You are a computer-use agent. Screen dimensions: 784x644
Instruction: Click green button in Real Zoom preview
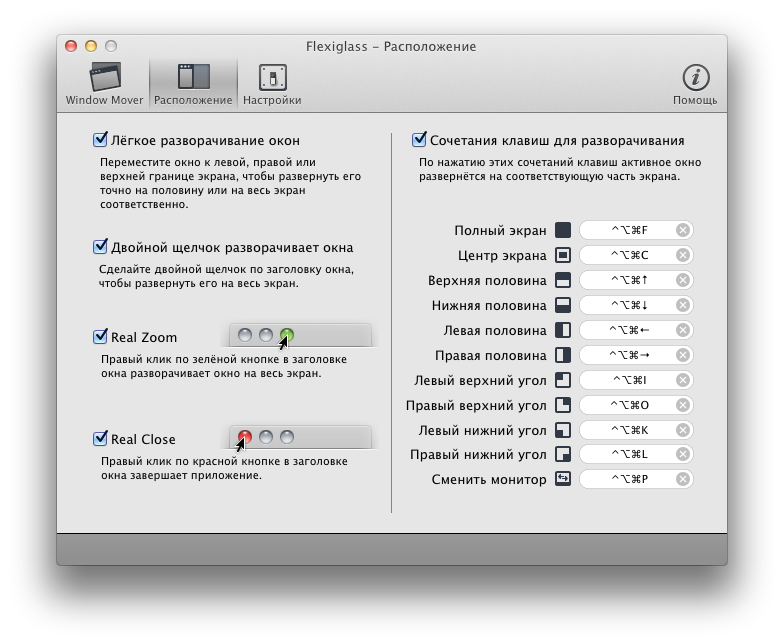[287, 335]
